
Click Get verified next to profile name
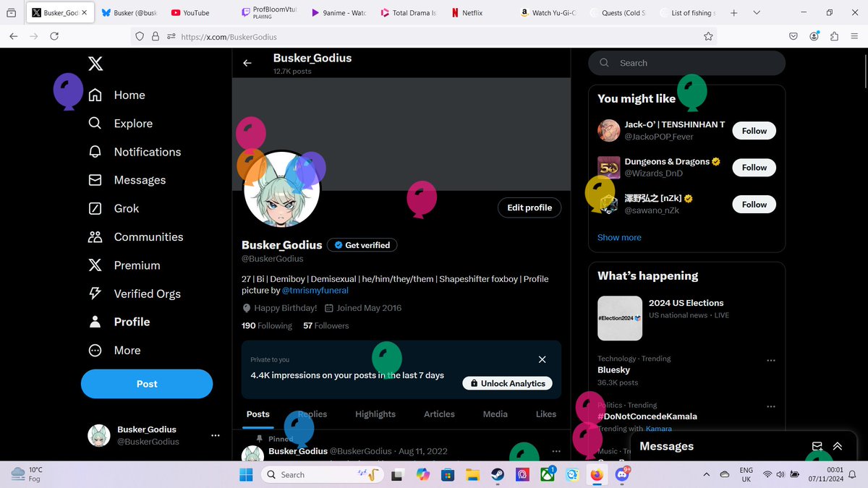tap(362, 245)
